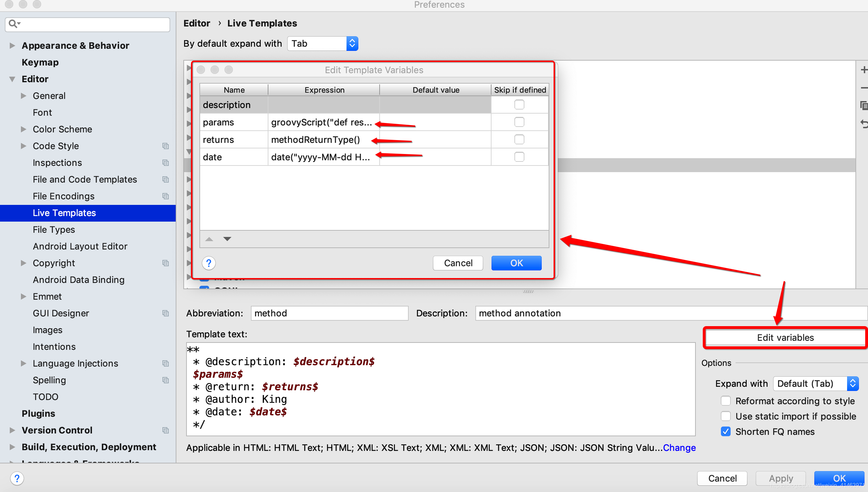Click the up arrow reorder button
Screen dimensions: 868x492
click(209, 239)
